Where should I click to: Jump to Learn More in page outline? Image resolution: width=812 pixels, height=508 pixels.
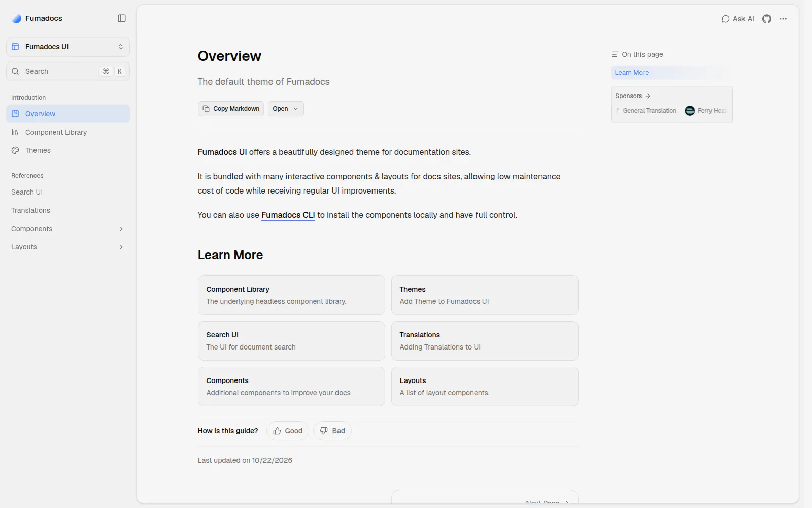pyautogui.click(x=631, y=73)
